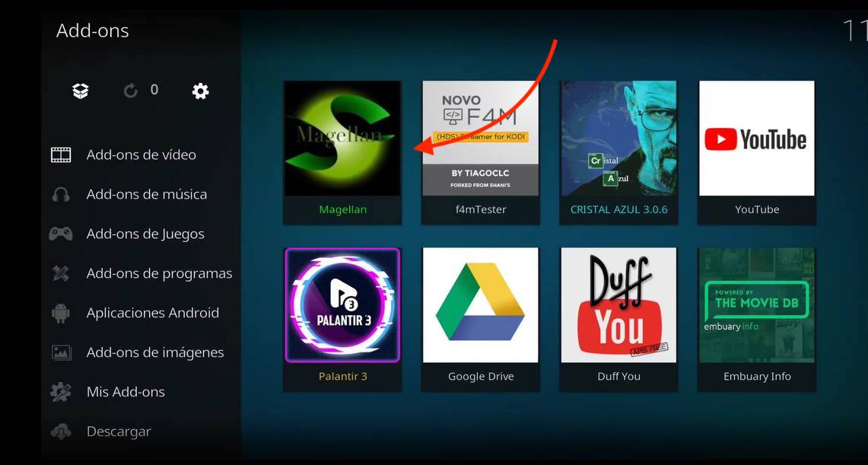Image resolution: width=868 pixels, height=465 pixels.
Task: Open Add-ons de imágenes category
Action: click(155, 352)
